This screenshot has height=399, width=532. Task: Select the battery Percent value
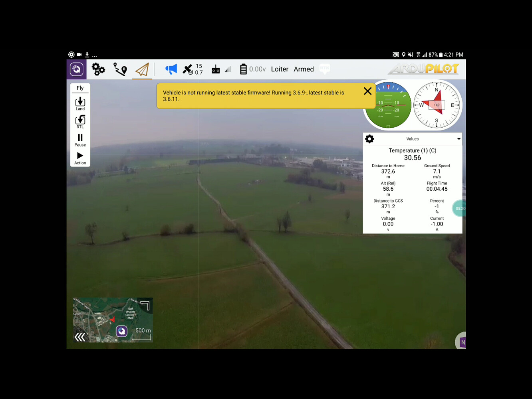pyautogui.click(x=437, y=206)
